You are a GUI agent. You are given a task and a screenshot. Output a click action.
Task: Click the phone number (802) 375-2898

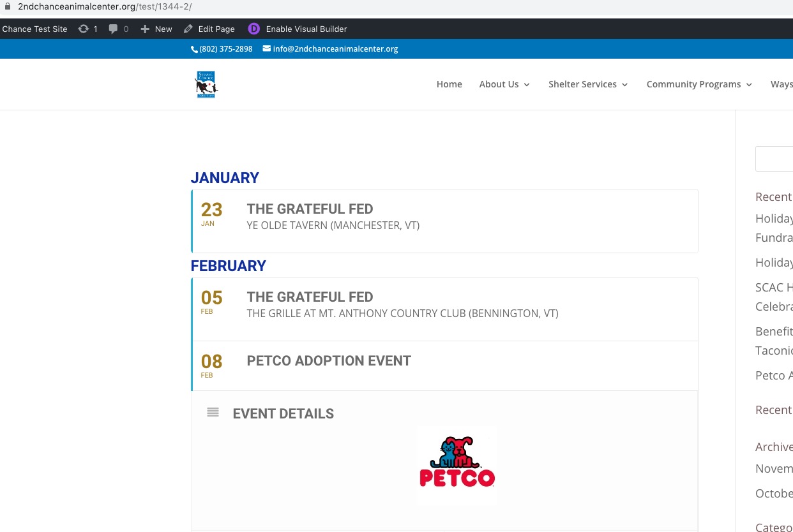[x=225, y=49]
